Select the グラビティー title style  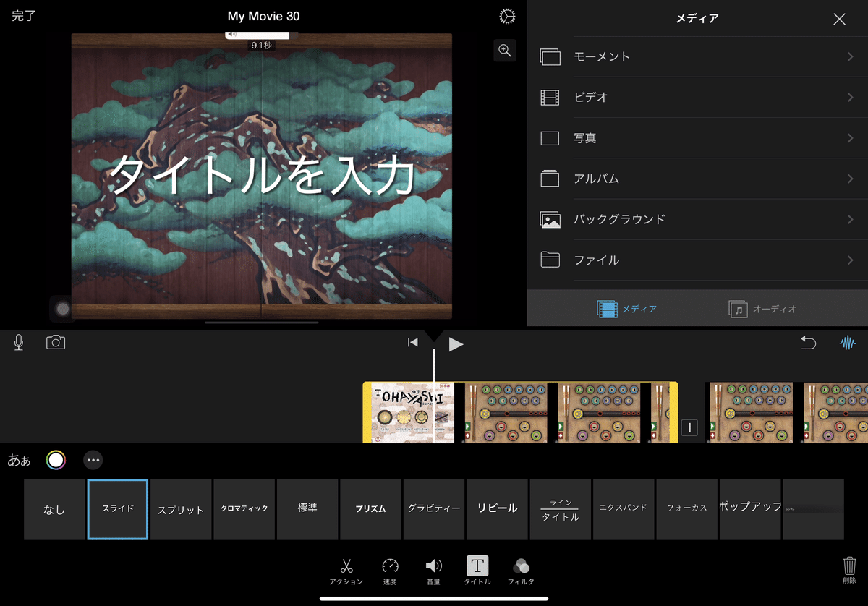click(434, 509)
